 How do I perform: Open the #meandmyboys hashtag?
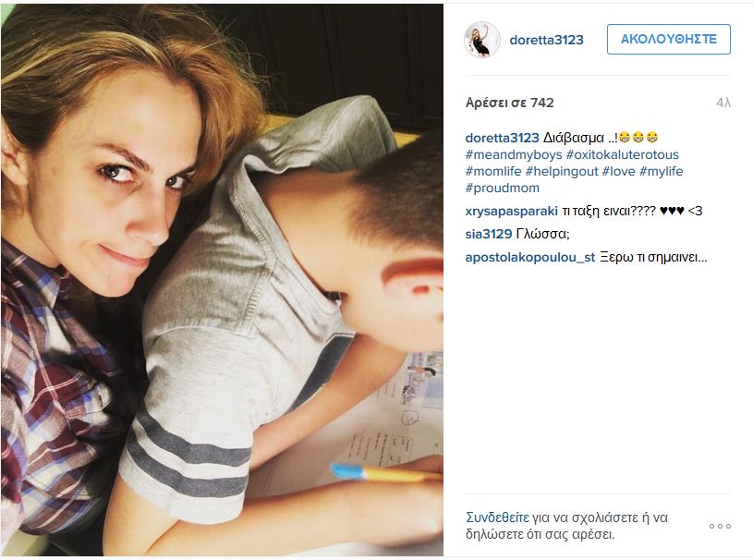514,154
